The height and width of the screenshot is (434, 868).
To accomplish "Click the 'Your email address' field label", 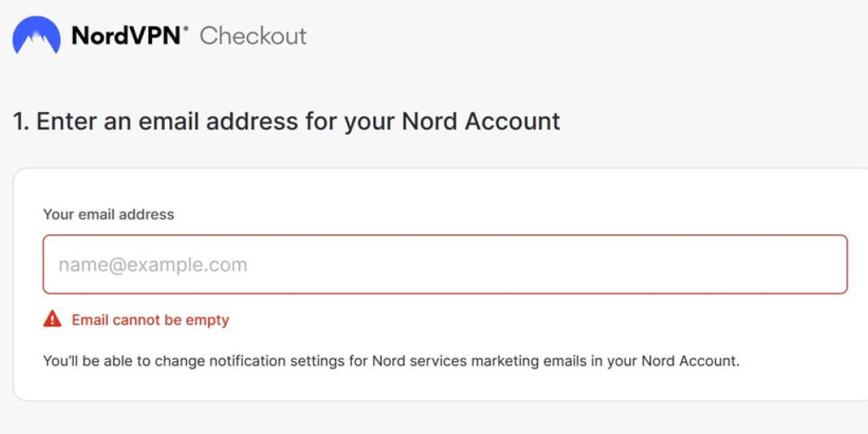I will pos(109,214).
